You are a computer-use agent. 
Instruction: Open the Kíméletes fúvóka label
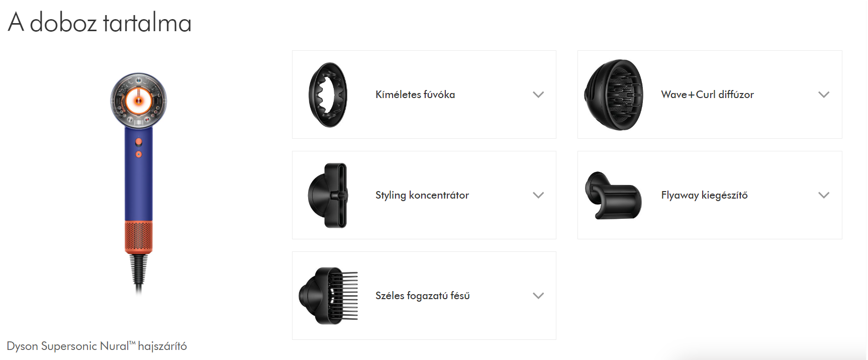(x=415, y=95)
